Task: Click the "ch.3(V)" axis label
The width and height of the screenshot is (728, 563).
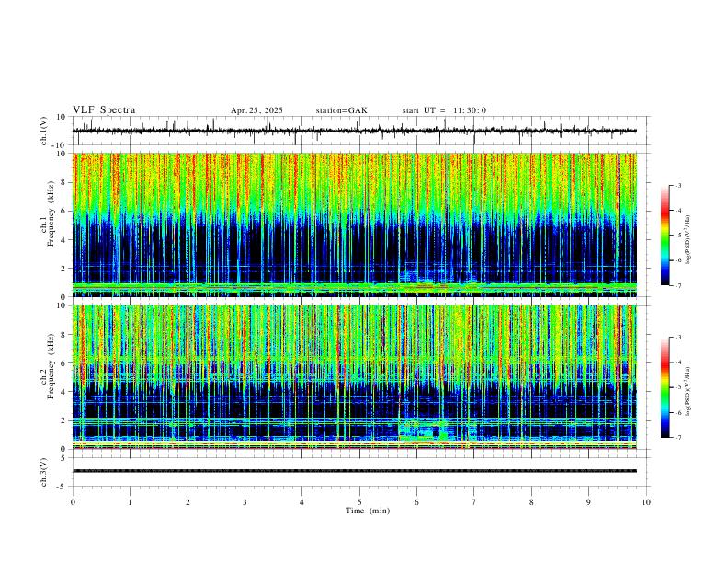Action: (x=44, y=473)
